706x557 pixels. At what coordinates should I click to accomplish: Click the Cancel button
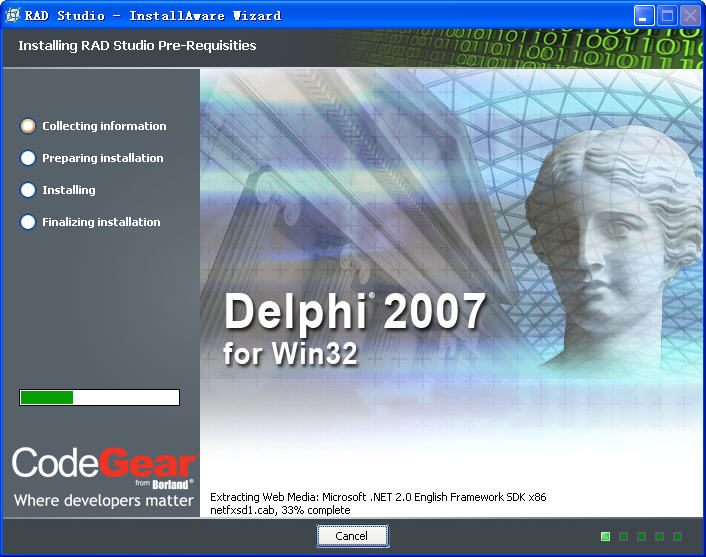coord(352,536)
